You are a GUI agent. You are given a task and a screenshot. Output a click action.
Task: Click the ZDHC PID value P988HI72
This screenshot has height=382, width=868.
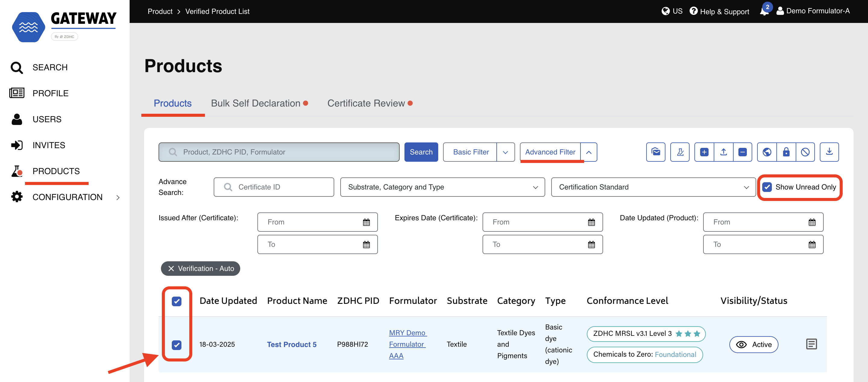[x=352, y=344]
